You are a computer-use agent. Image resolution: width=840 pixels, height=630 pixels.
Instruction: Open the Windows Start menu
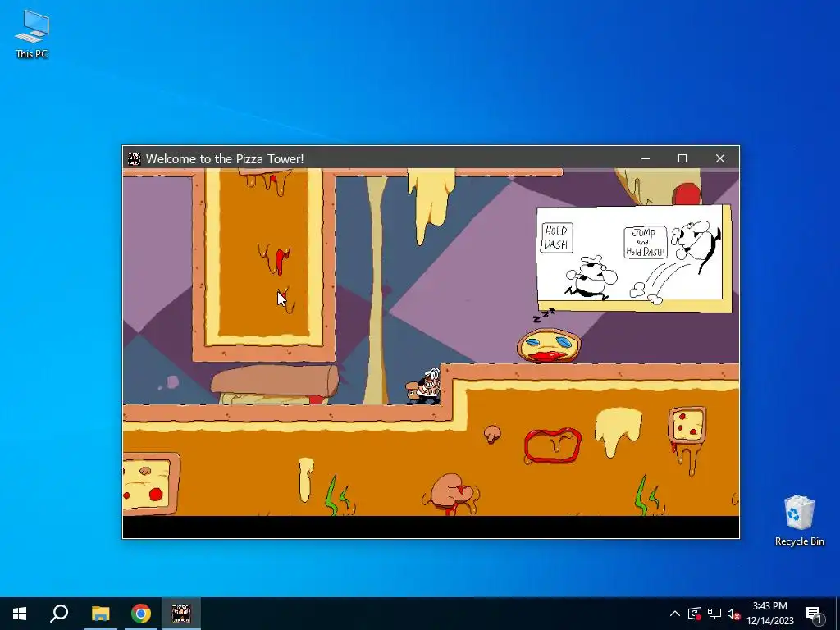20,614
